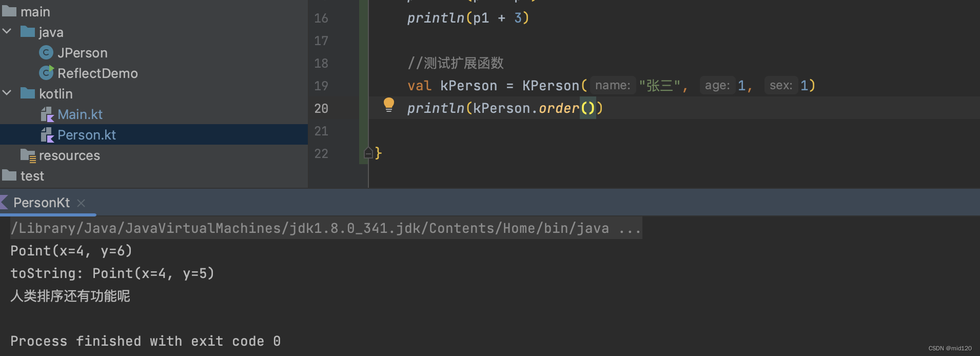The width and height of the screenshot is (980, 356).
Task: Select the resources folder
Action: tap(69, 155)
